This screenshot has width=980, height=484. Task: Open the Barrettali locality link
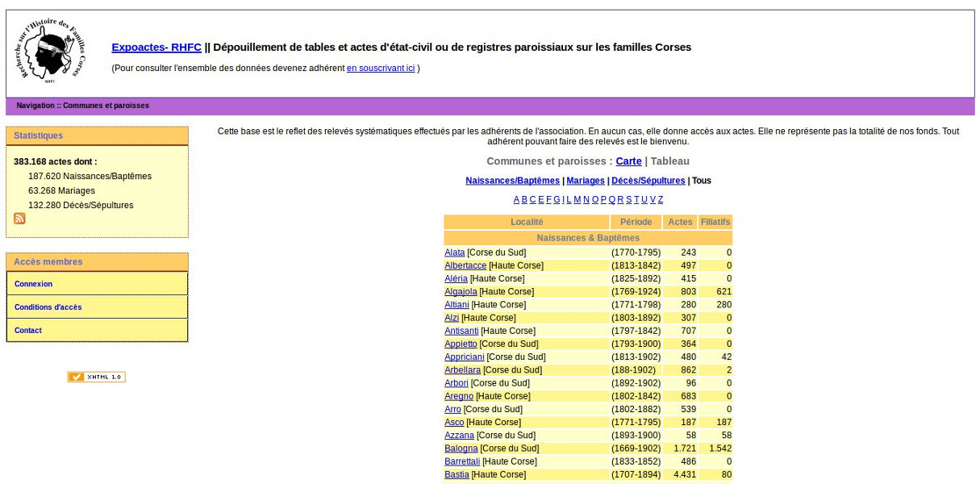coord(462,461)
